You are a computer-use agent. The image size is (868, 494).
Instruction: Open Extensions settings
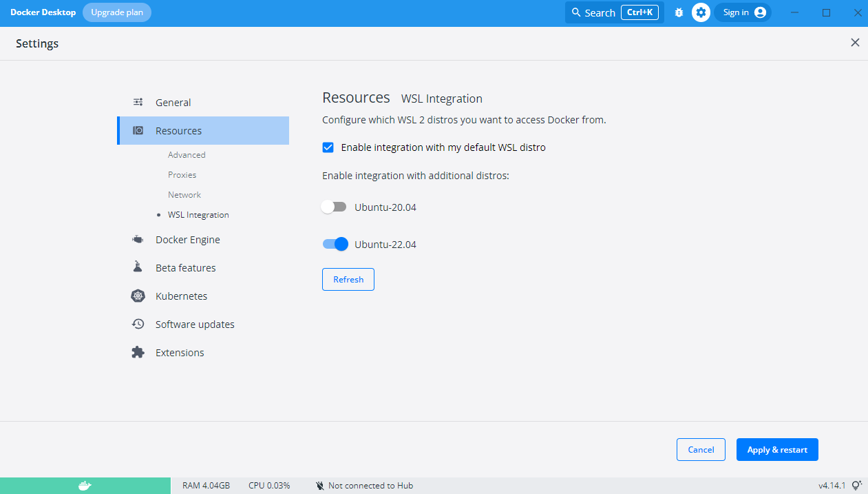203,352
